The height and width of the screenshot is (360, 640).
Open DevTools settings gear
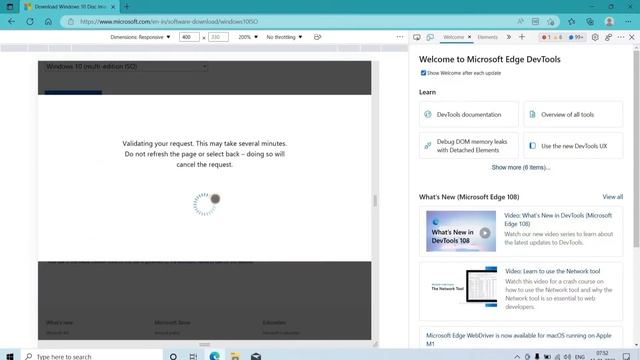pos(595,37)
